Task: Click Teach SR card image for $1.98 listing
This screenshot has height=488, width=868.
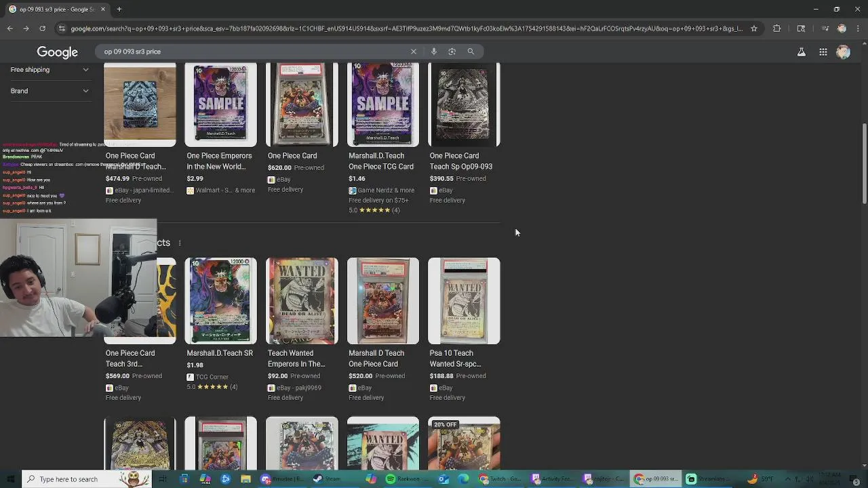Action: click(220, 301)
